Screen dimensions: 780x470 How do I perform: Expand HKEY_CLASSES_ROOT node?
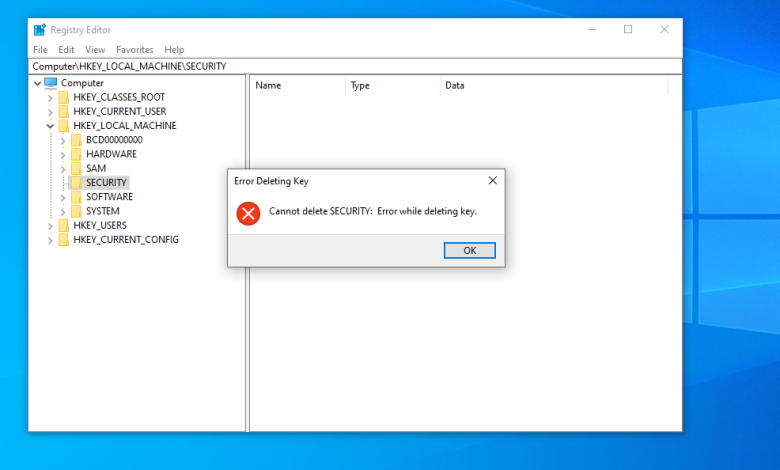pyautogui.click(x=50, y=98)
